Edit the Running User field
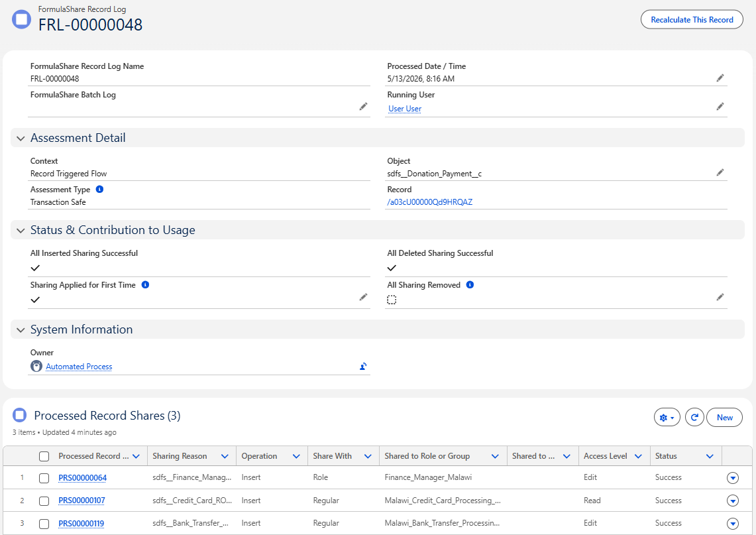The height and width of the screenshot is (535, 756). pyautogui.click(x=720, y=107)
